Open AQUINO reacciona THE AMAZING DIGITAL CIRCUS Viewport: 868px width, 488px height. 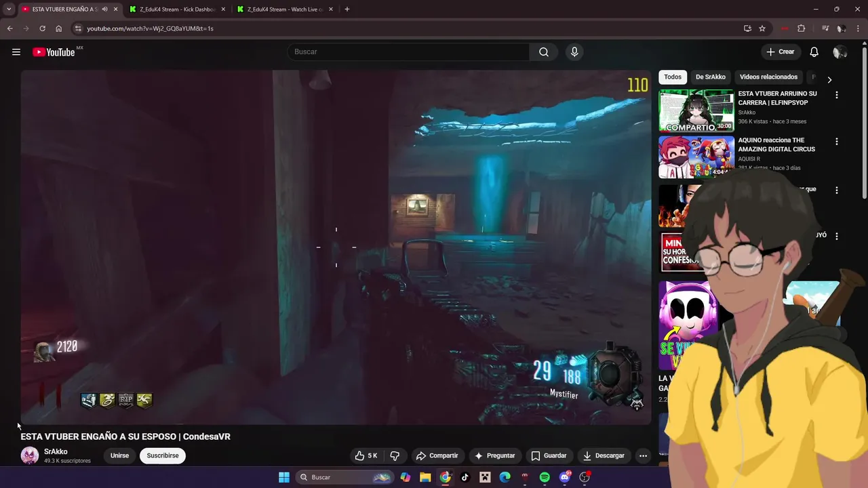(x=776, y=144)
